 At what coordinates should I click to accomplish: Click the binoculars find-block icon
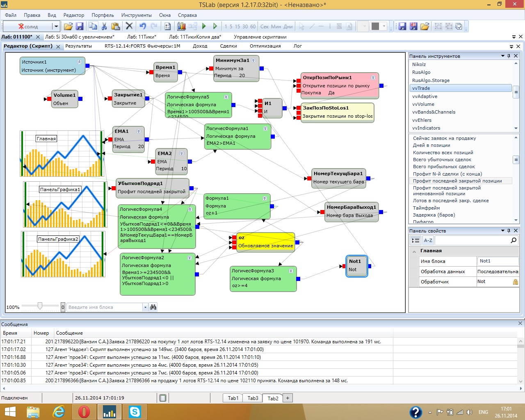pyautogui.click(x=153, y=307)
